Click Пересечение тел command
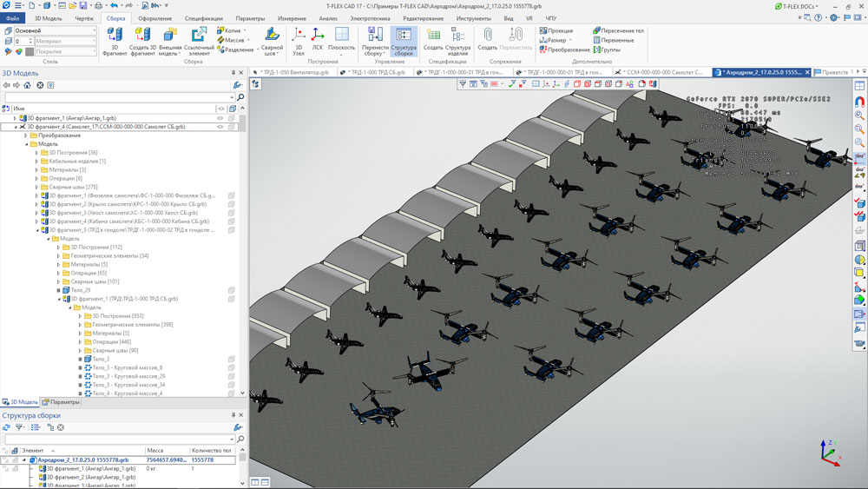 [x=618, y=31]
